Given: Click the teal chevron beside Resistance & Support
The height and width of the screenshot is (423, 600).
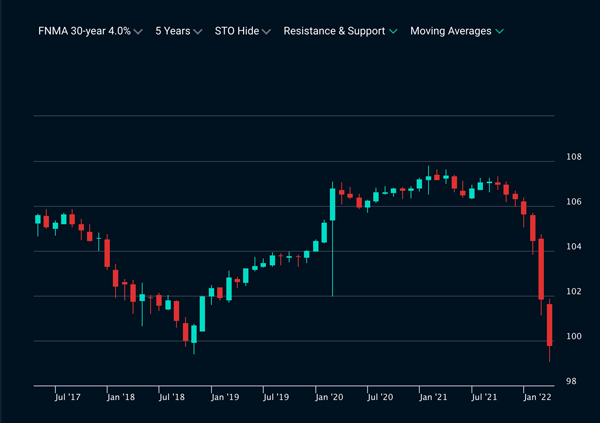Looking at the screenshot, I should tap(393, 31).
